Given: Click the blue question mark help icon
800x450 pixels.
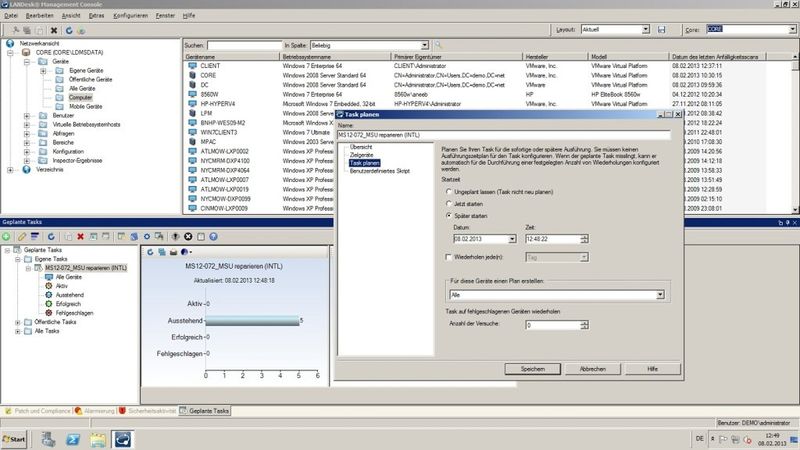Looking at the screenshot, I should (213, 237).
